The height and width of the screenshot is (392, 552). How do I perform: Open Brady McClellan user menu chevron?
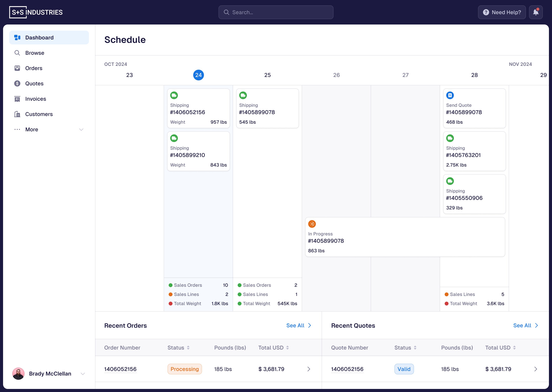pos(83,374)
